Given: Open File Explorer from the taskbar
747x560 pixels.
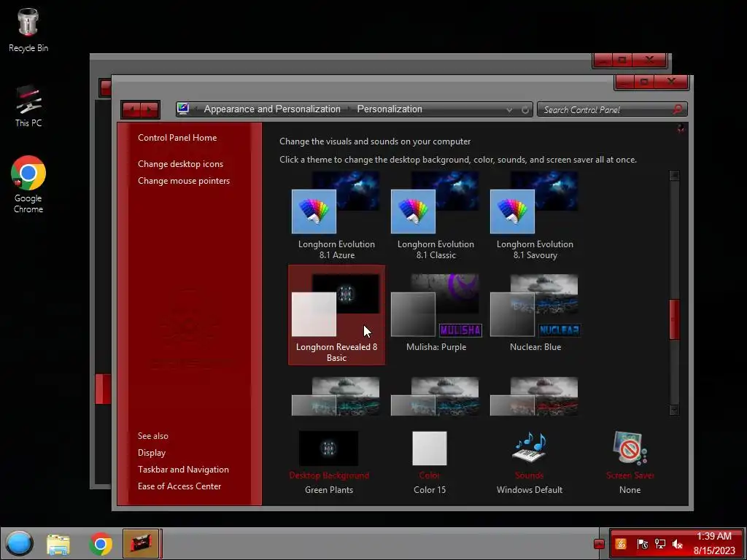Looking at the screenshot, I should coord(58,544).
